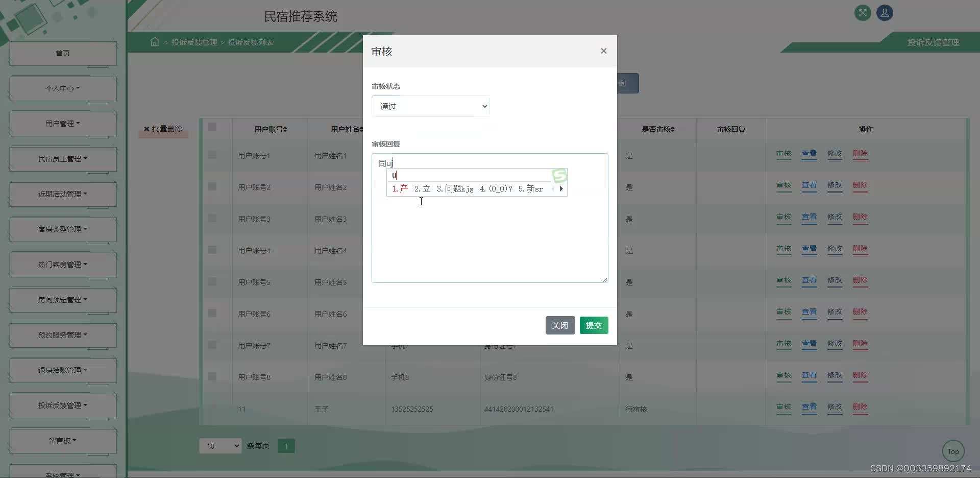This screenshot has width=980, height=478.
Task: Click 批量删除 batch delete button
Action: point(163,129)
